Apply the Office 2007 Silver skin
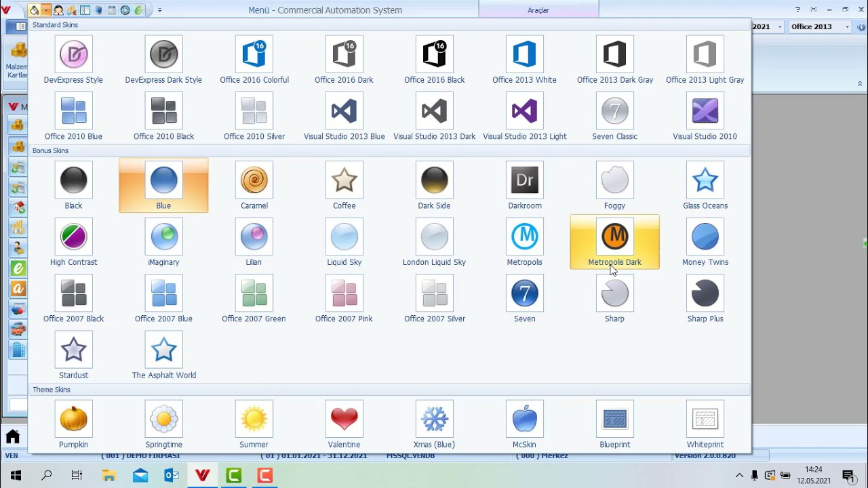 (x=434, y=298)
